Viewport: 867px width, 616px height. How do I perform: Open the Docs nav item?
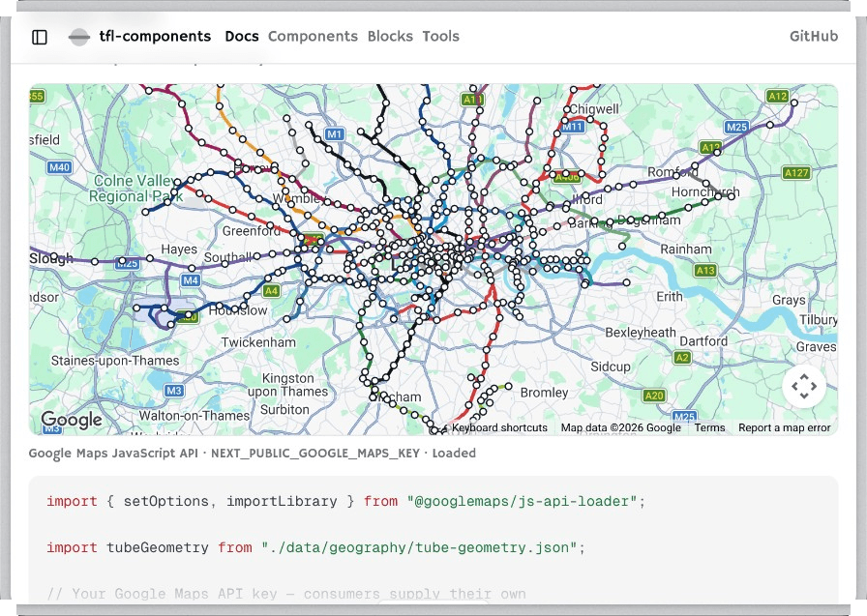pyautogui.click(x=242, y=37)
